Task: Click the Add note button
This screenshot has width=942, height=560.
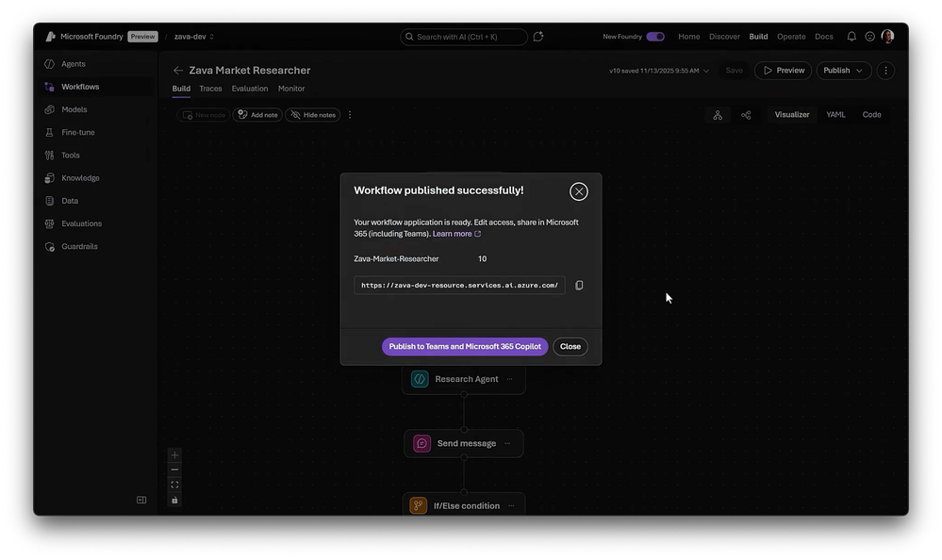Action: 257,115
